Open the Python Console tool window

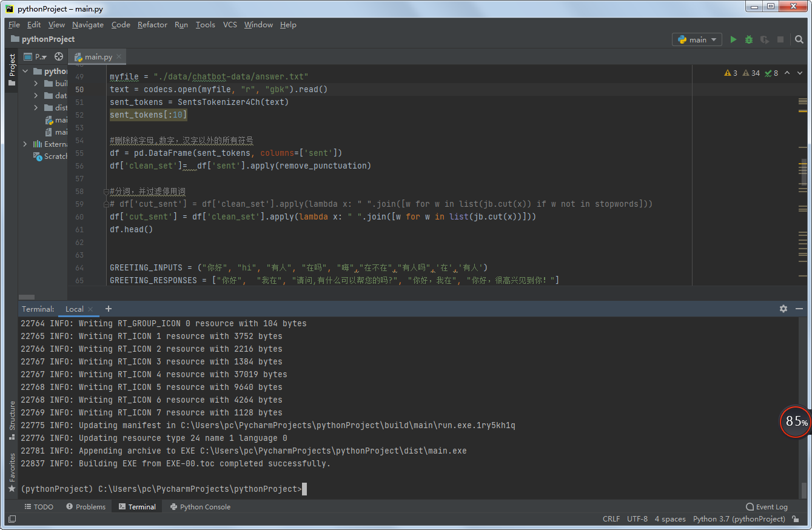point(200,507)
